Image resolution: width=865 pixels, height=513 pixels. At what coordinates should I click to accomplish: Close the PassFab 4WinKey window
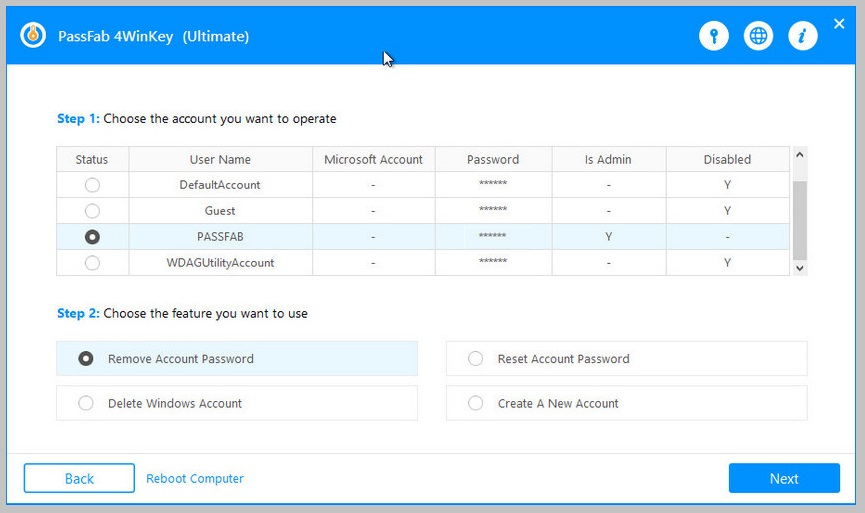tap(839, 24)
